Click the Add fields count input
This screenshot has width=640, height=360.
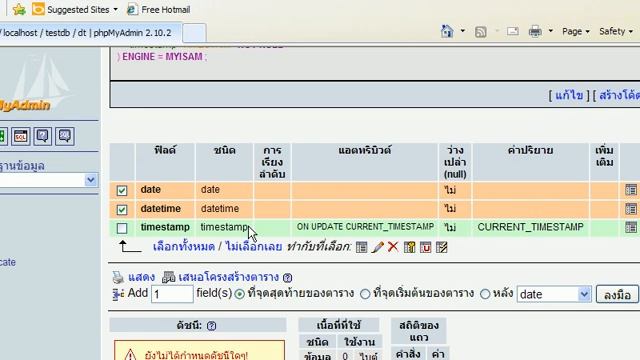pos(172,294)
